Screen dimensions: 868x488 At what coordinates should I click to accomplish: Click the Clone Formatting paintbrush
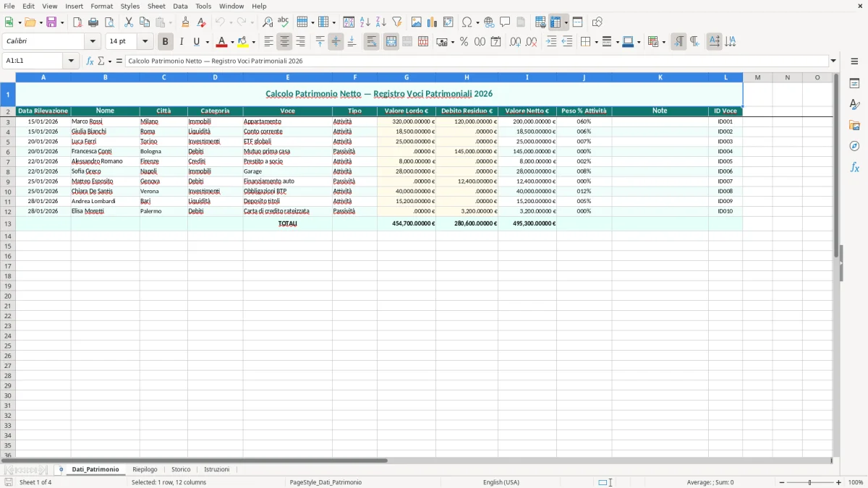185,22
